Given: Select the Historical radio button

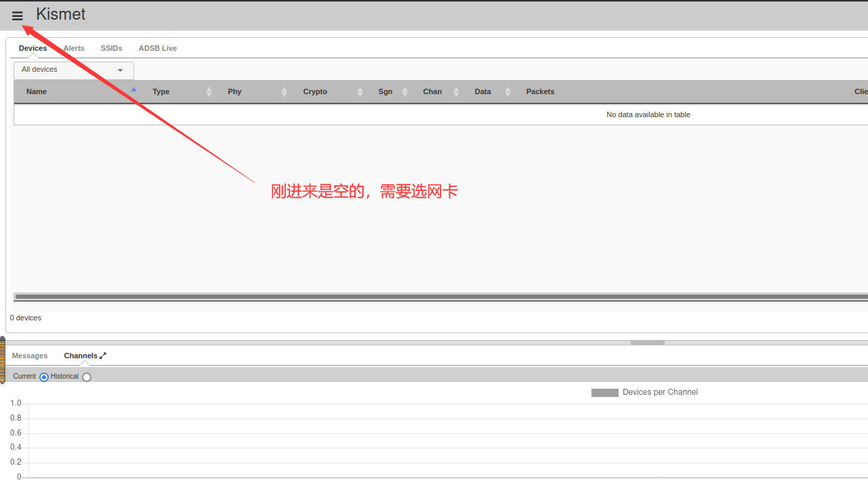Looking at the screenshot, I should point(87,377).
